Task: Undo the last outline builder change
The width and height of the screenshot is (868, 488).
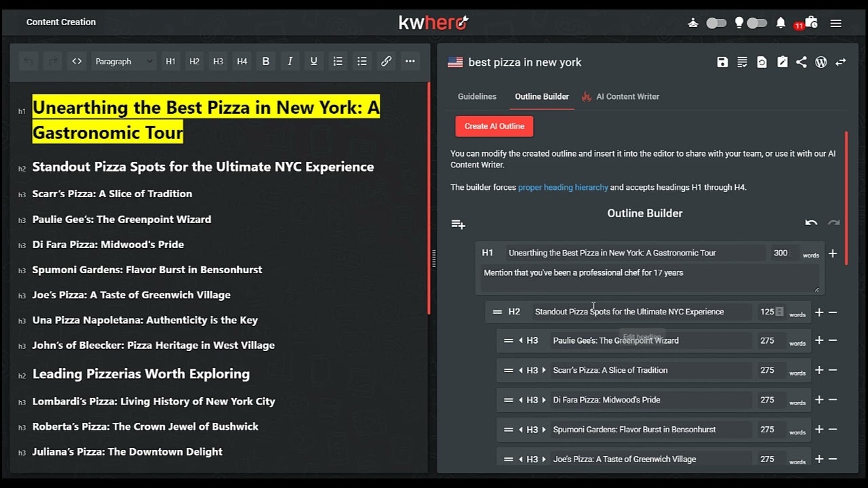Action: (811, 223)
